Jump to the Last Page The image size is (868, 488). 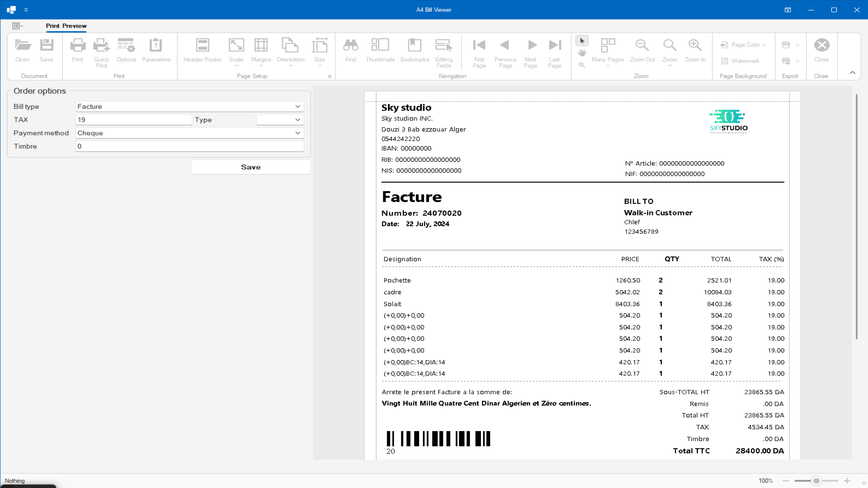(x=555, y=50)
